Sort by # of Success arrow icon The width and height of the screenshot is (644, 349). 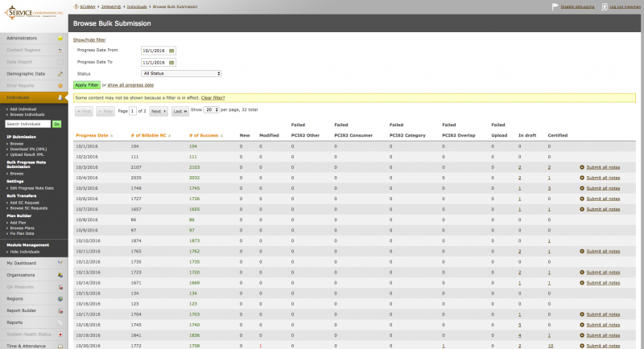click(x=222, y=136)
